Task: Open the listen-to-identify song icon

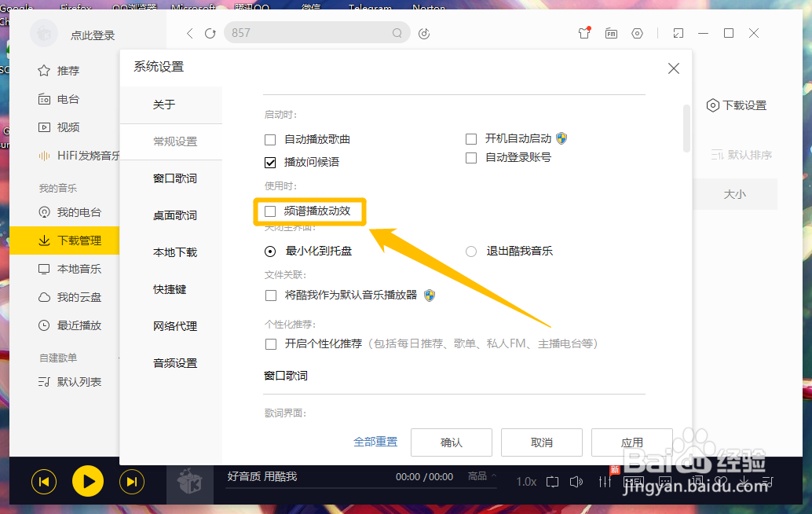Action: point(424,33)
